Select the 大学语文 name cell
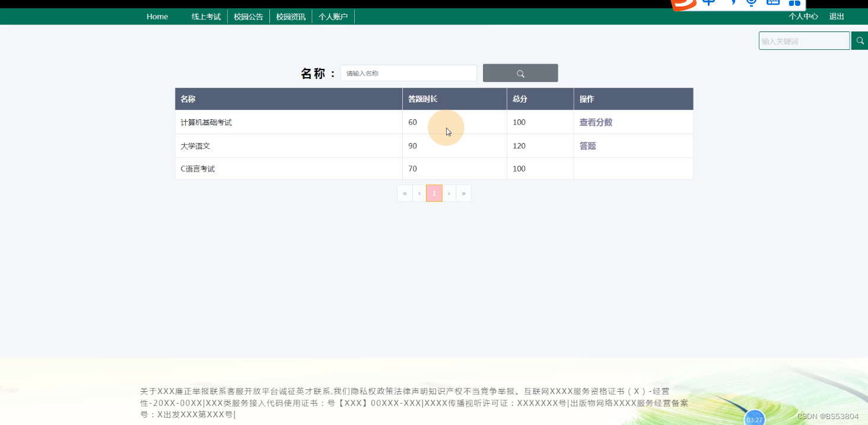This screenshot has height=425, width=868. [289, 146]
